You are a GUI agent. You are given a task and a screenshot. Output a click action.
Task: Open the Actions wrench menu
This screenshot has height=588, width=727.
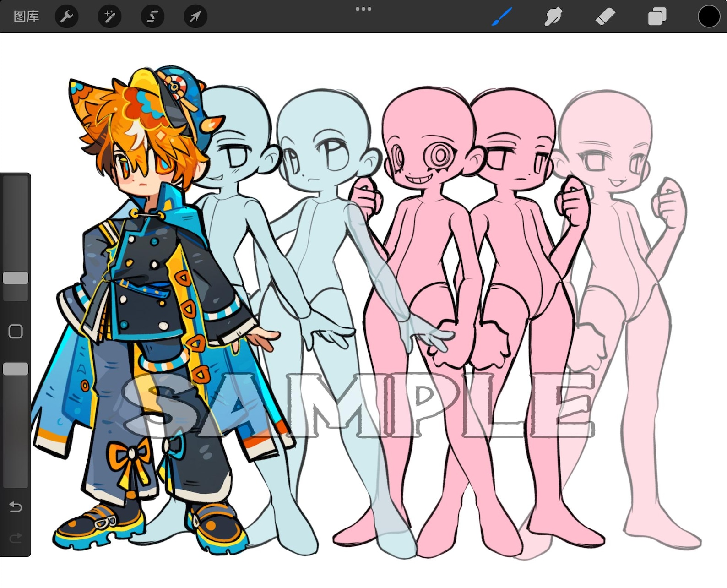coord(66,16)
